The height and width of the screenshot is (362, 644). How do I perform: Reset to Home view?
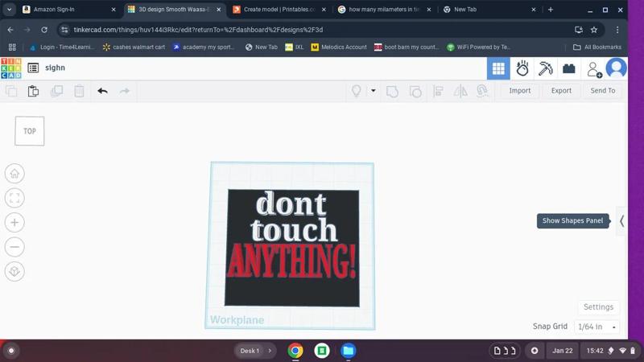click(14, 174)
